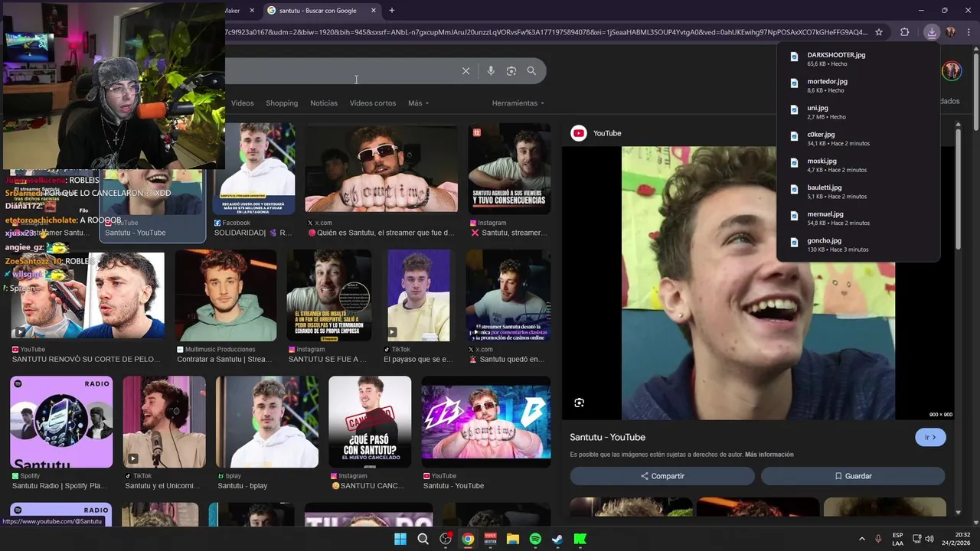The width and height of the screenshot is (980, 551).
Task: Close the santutu Google search tab
Action: [x=374, y=11]
